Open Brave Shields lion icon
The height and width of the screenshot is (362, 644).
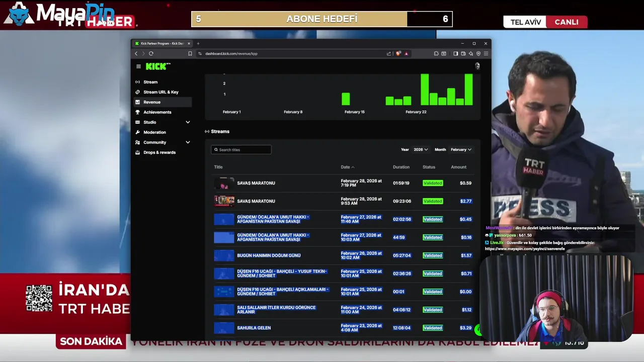398,53
